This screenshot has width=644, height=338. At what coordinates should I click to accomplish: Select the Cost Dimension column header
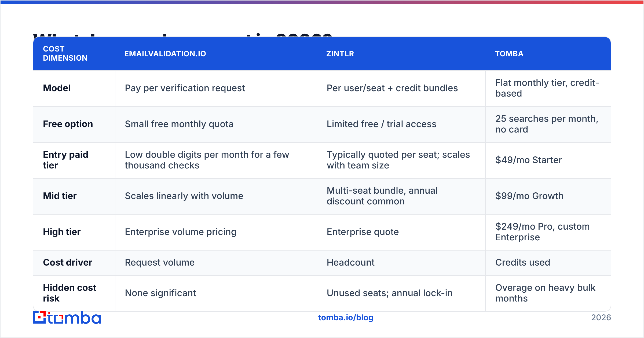74,54
